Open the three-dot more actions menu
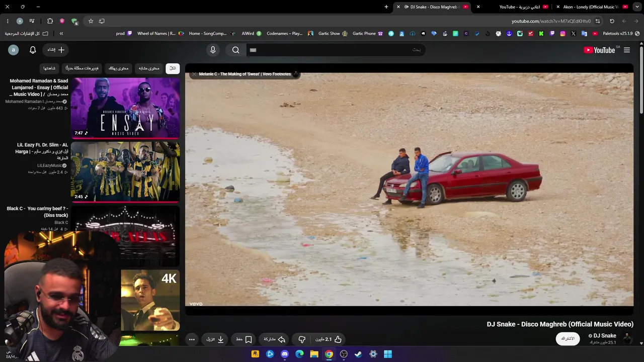This screenshot has width=644, height=362. pos(192,339)
